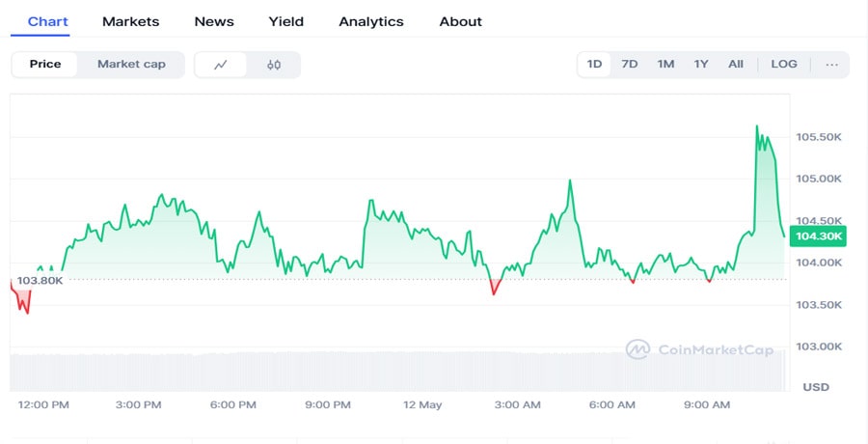Enable LOG scale on chart
Viewport: 868px width, 444px height.
pyautogui.click(x=784, y=65)
